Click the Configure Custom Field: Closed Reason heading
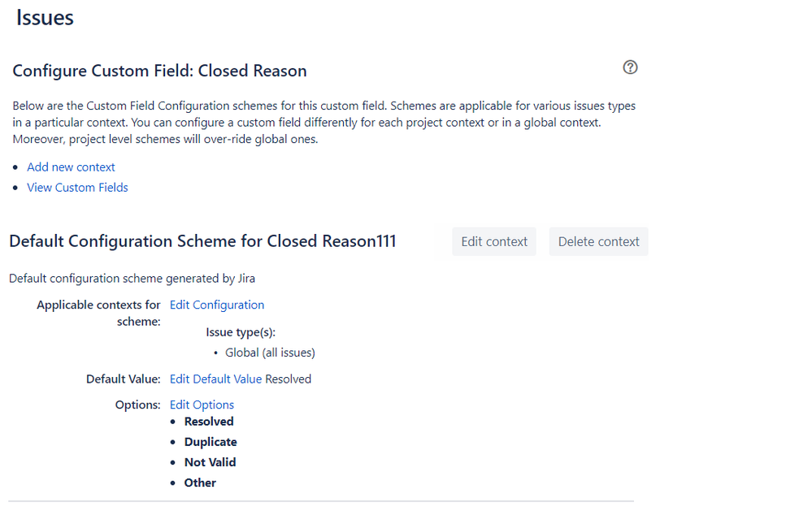The image size is (812, 511). coord(159,71)
